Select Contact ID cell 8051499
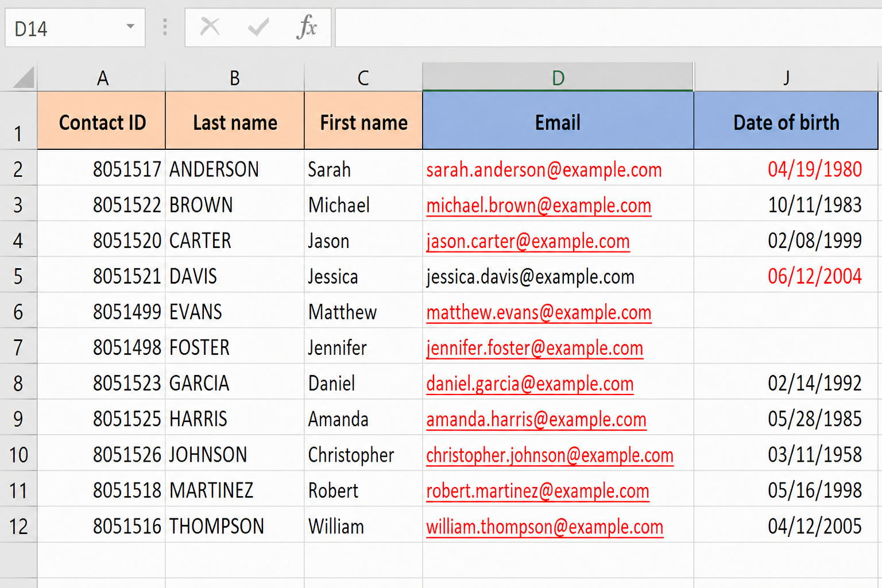 [x=102, y=312]
